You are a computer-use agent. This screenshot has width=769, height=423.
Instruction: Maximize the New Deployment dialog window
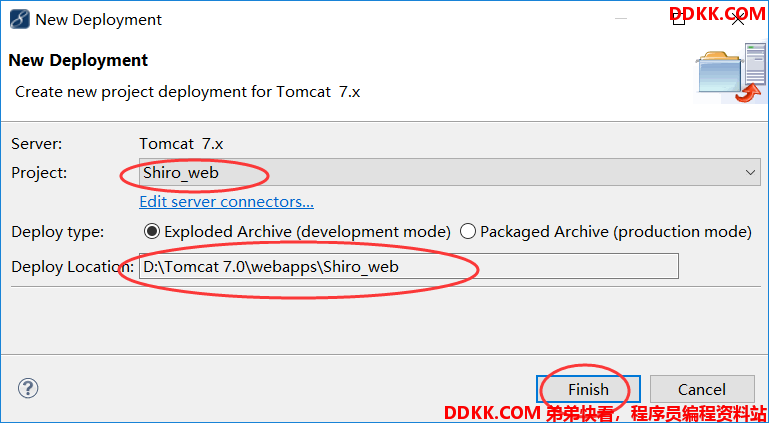[x=679, y=20]
